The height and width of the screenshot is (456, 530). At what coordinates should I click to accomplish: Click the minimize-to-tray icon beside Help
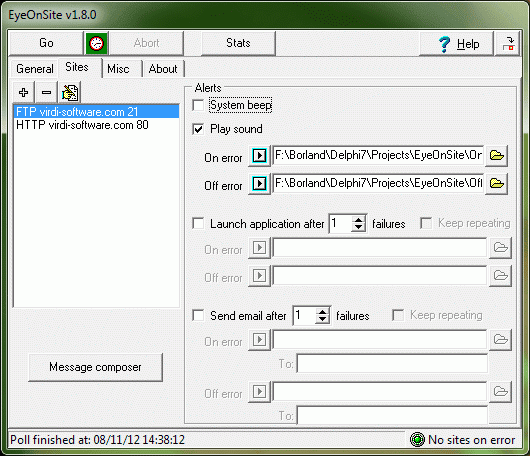508,44
